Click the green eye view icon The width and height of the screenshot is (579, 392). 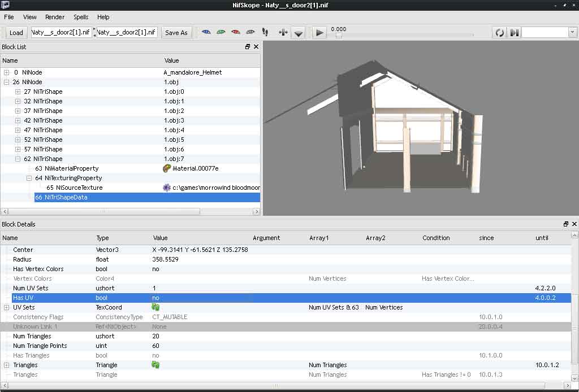pos(221,32)
